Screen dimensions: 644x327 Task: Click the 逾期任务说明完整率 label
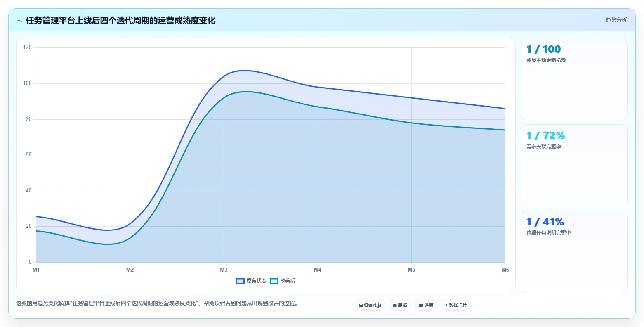[549, 233]
